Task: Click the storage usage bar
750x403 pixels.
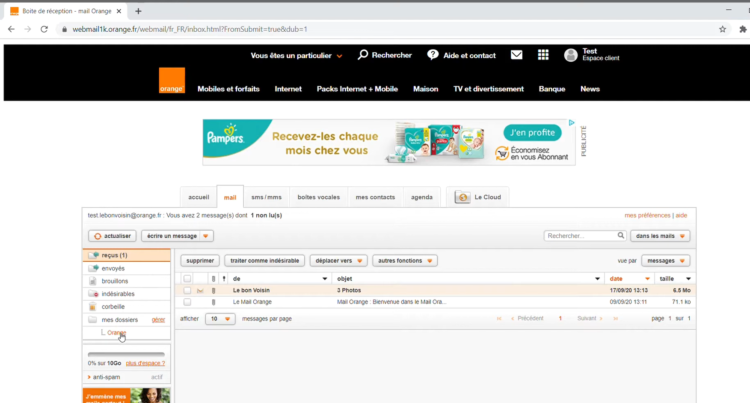Action: [x=126, y=355]
